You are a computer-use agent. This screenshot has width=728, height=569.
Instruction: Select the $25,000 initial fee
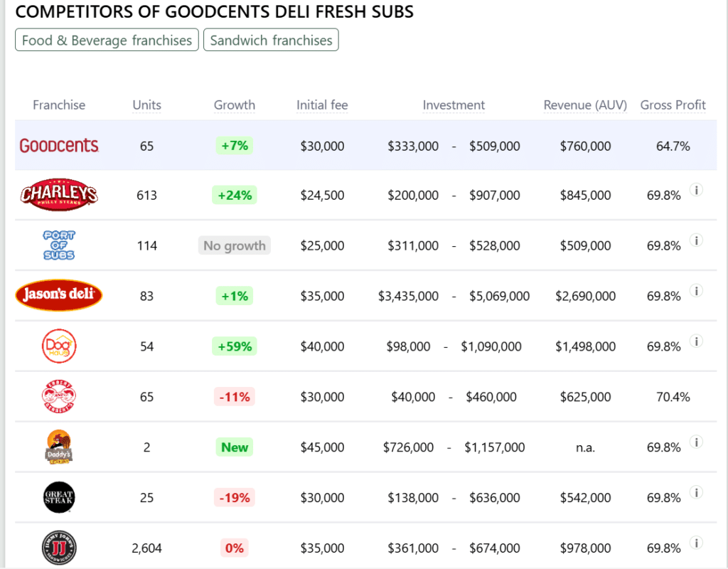(x=322, y=245)
